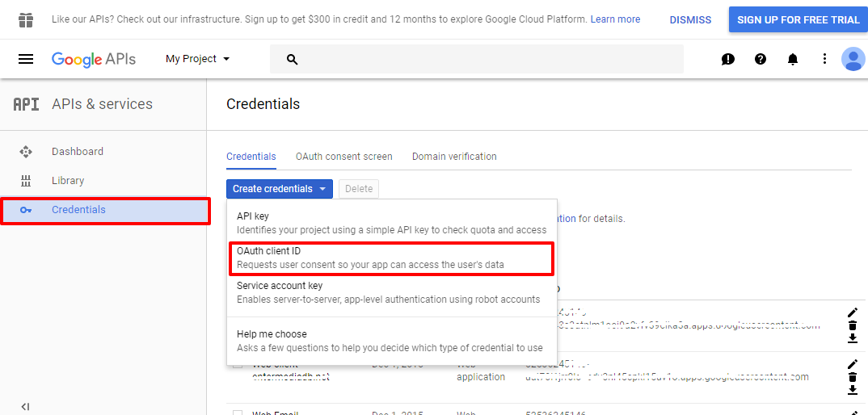
Task: Open the three-dot more options menu
Action: pyautogui.click(x=825, y=59)
